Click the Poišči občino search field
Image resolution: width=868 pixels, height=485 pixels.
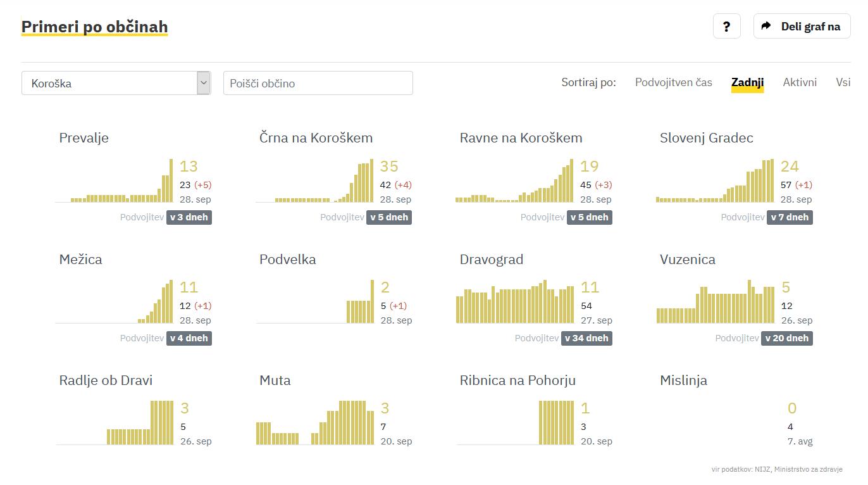318,83
